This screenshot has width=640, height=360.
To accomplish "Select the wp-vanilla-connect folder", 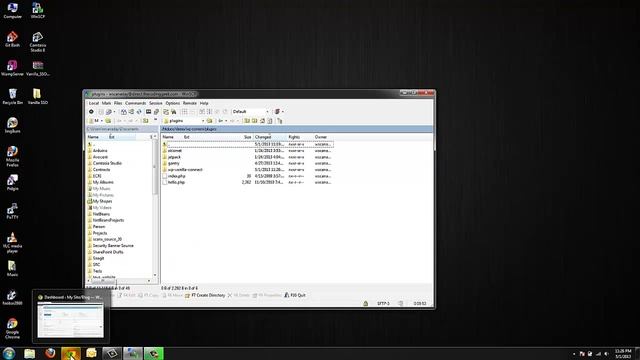I will [185, 169].
